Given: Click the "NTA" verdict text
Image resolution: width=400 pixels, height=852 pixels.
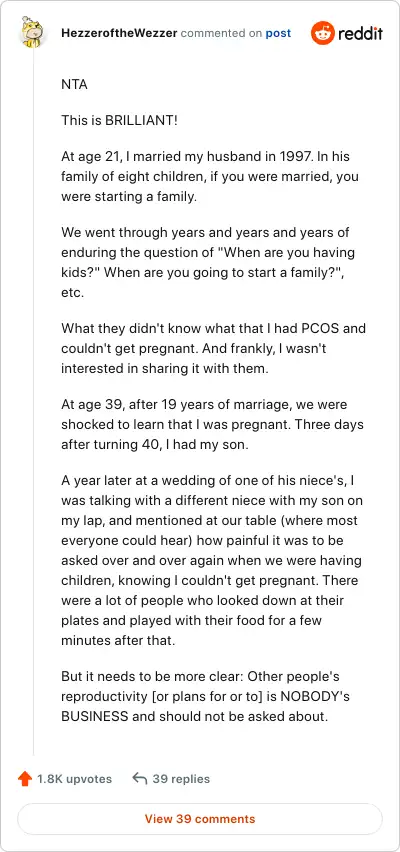Looking at the screenshot, I should click(x=74, y=85).
